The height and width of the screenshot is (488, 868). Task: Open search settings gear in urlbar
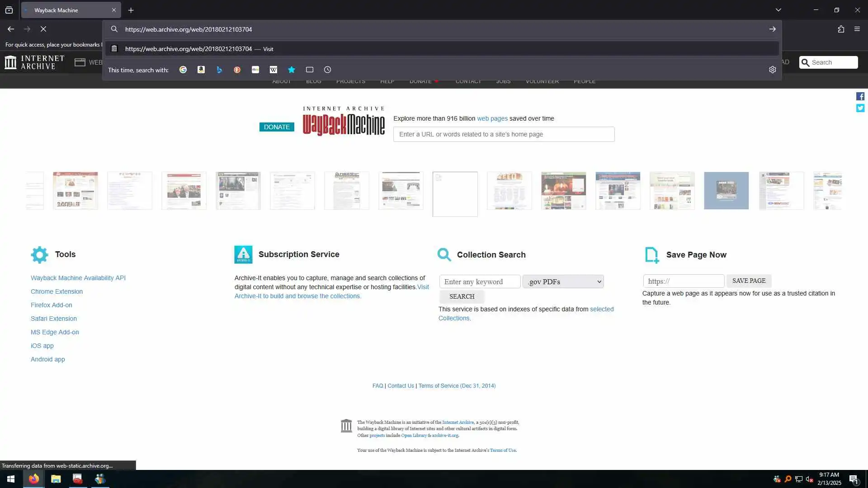pyautogui.click(x=772, y=70)
